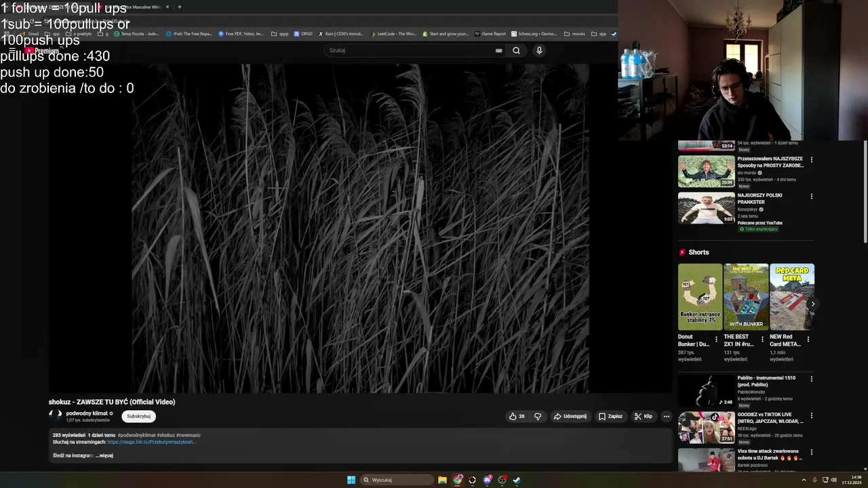This screenshot has height=488, width=868.
Task: Open the volume control in system tray
Action: [833, 480]
